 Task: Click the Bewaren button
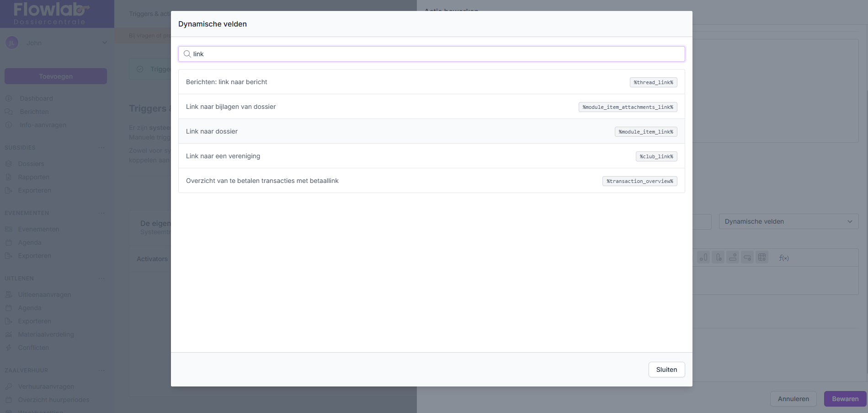(845, 399)
